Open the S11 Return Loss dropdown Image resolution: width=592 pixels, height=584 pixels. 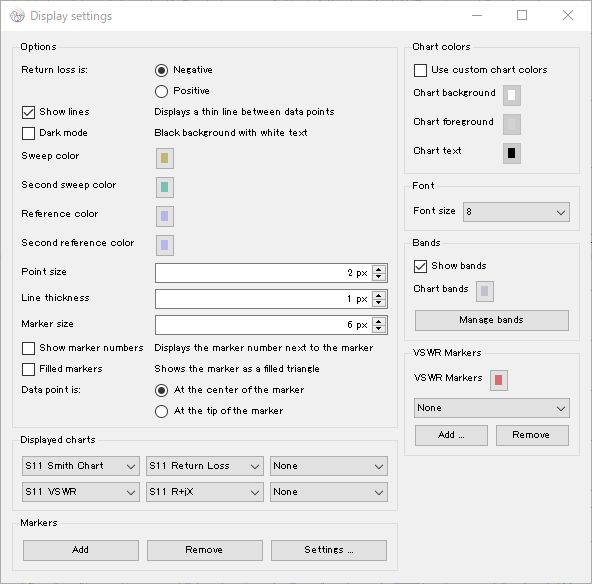(205, 466)
